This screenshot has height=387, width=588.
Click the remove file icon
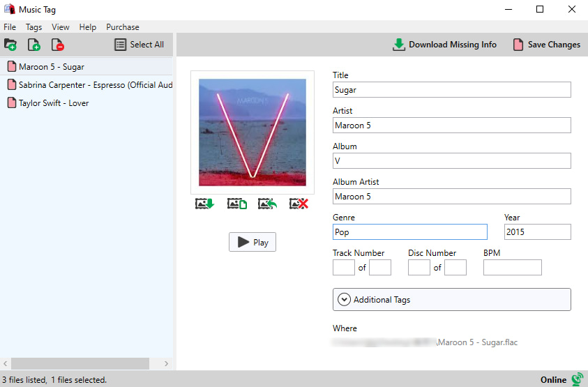pos(58,45)
